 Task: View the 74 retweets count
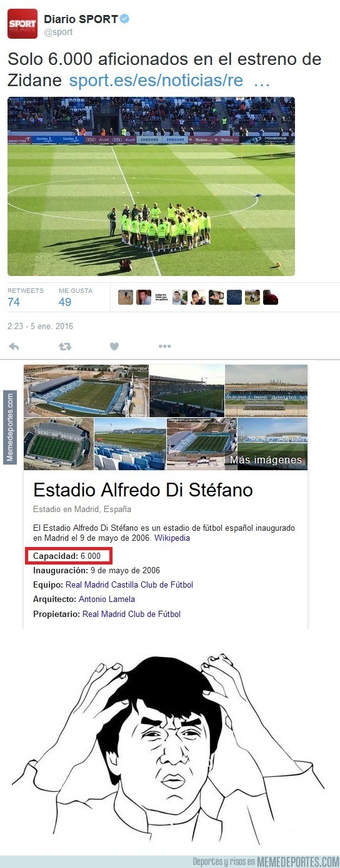(x=14, y=302)
